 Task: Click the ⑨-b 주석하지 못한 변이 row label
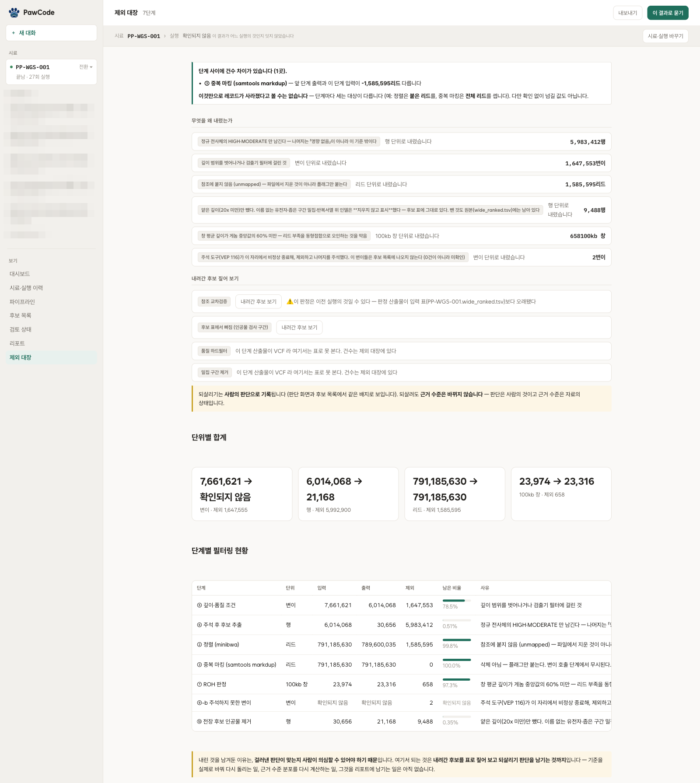[224, 703]
